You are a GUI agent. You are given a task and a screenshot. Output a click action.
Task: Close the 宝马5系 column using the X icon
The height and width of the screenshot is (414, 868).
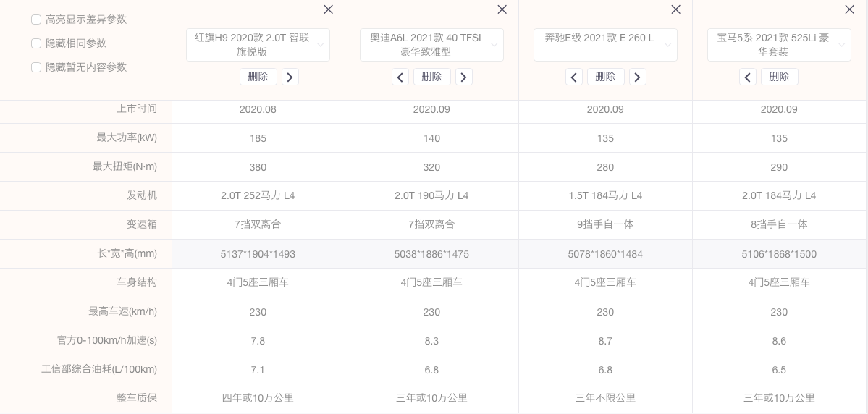click(x=849, y=9)
